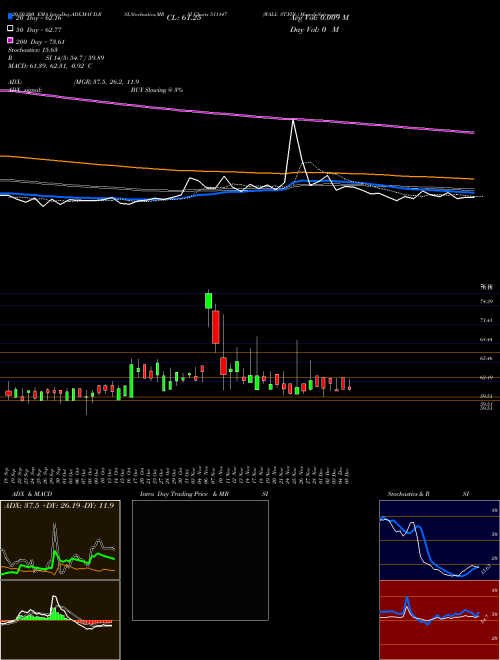
Task: Click the tall green candlestick at the price peak
Action: 208,301
